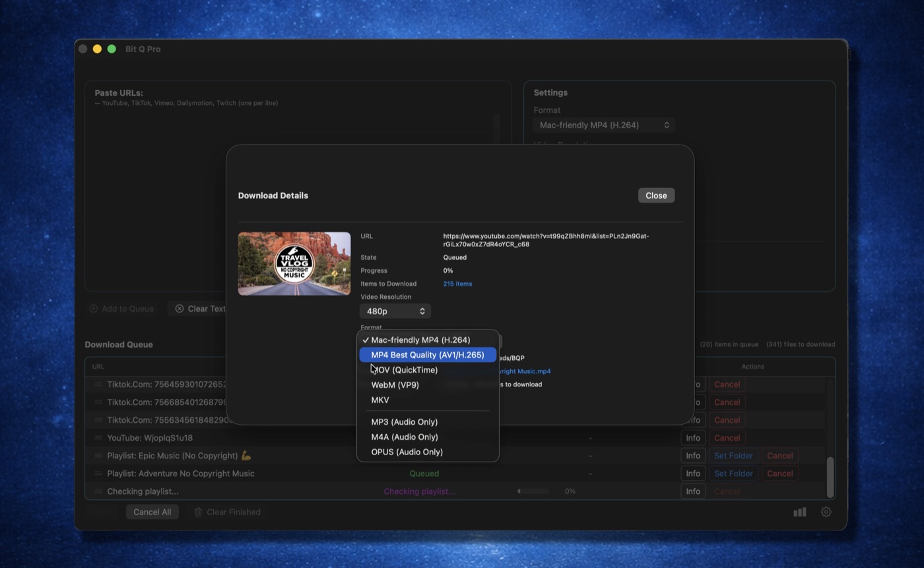Click Info for YouTube WjoplqS1u18 row
Viewport: 924px width, 568px height.
[x=692, y=438]
